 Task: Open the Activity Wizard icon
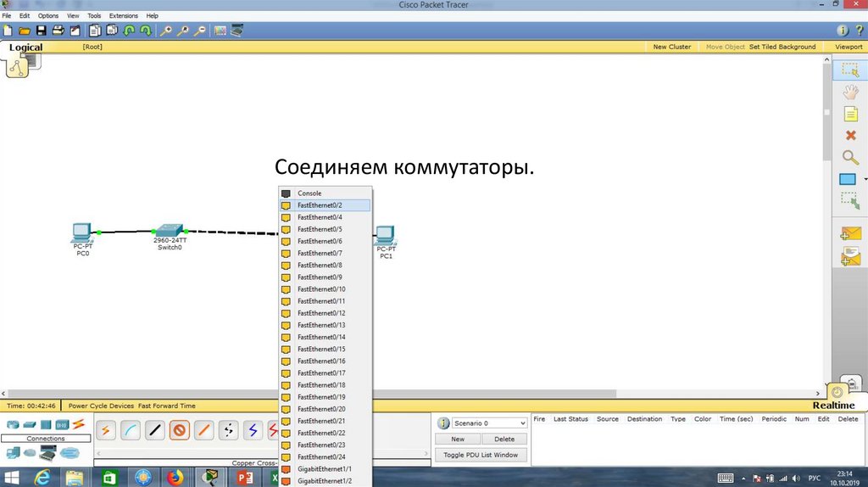click(x=75, y=31)
